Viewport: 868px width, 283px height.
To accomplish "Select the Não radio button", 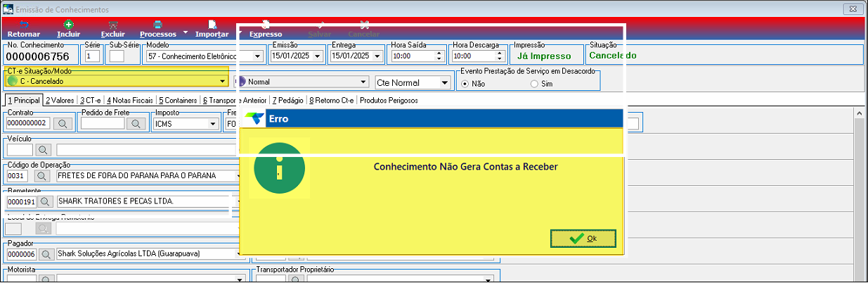I will pyautogui.click(x=465, y=84).
